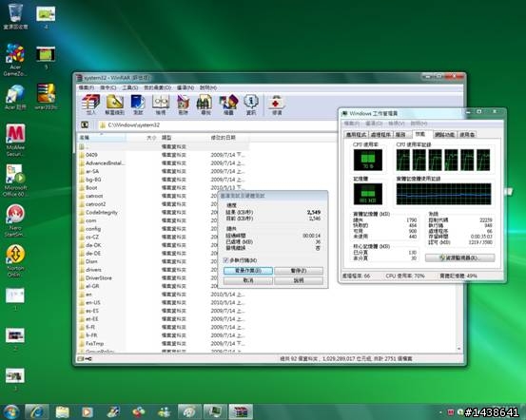
Task: Click the Windows Start orb
Action: [x=11, y=412]
